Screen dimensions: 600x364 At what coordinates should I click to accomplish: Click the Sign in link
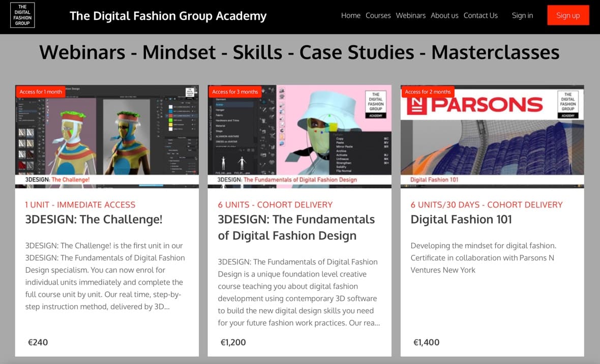[x=522, y=15]
